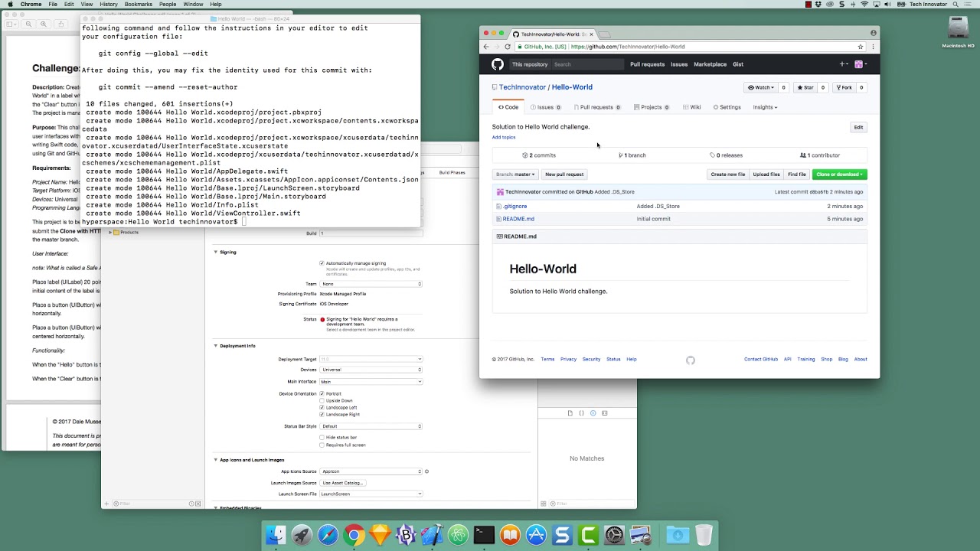Open App Icons Source dropdown

pyautogui.click(x=371, y=471)
